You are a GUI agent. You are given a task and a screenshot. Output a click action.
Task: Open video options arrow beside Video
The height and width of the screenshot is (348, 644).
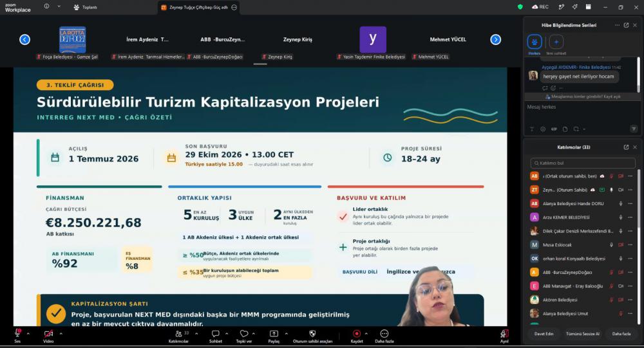tap(61, 334)
